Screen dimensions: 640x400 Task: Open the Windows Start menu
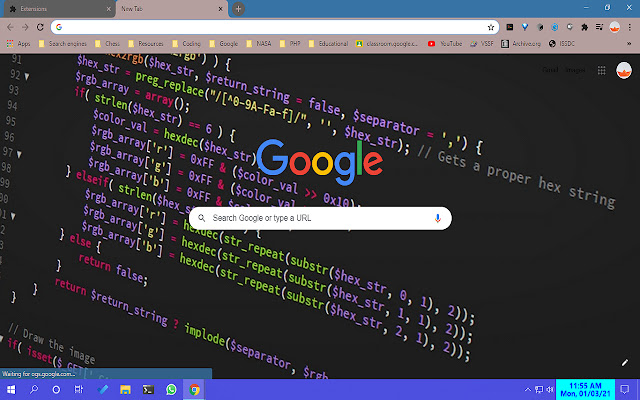click(11, 389)
